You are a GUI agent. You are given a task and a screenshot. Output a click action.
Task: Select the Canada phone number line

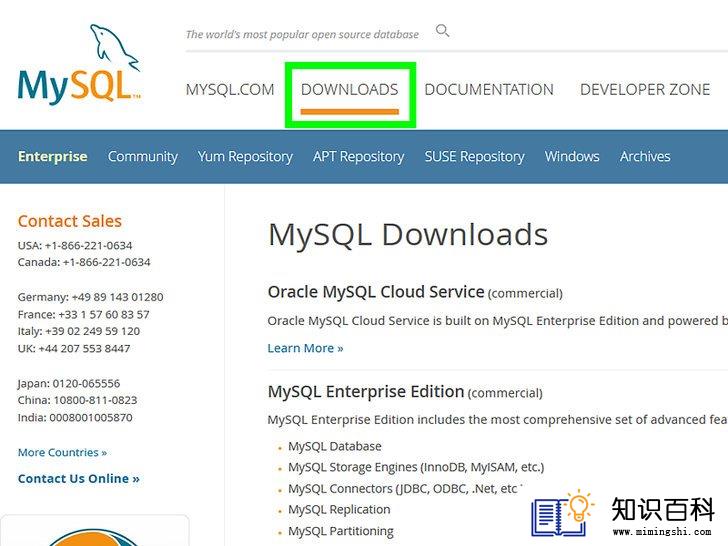click(84, 262)
